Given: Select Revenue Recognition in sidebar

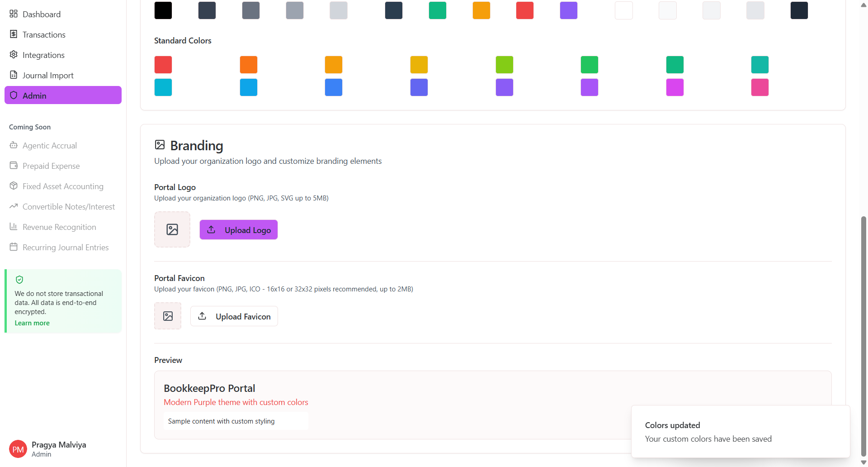Looking at the screenshot, I should coord(59,227).
